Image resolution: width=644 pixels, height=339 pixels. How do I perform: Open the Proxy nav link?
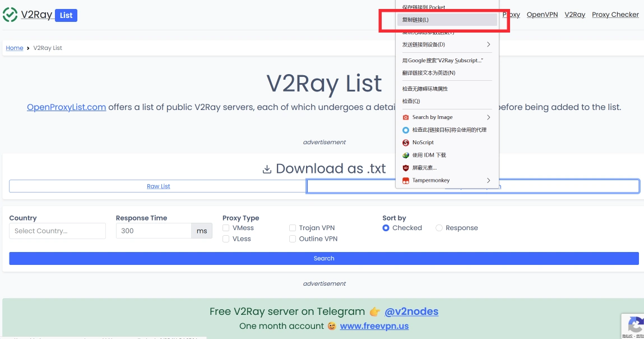511,15
